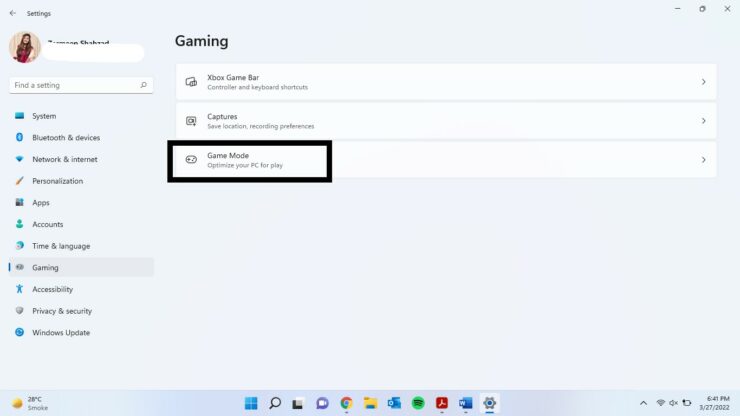Open Spotify from the taskbar
The width and height of the screenshot is (740, 416).
tap(418, 403)
